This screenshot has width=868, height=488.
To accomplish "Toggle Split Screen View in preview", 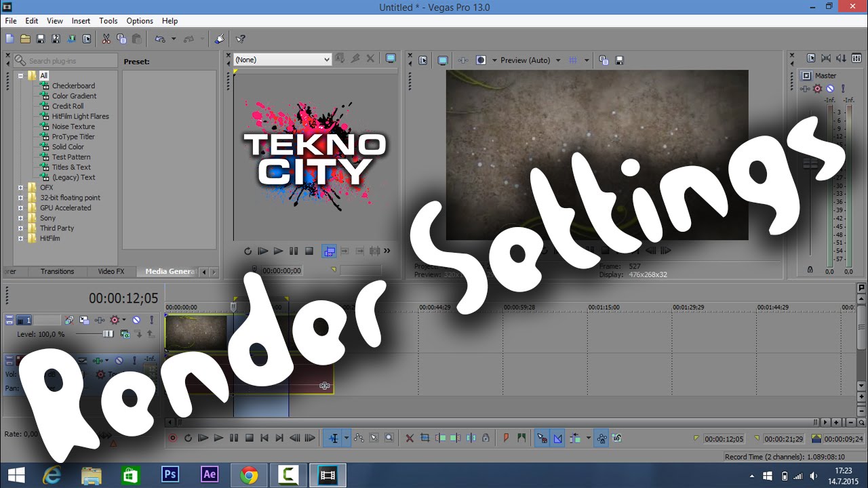I will click(x=481, y=60).
